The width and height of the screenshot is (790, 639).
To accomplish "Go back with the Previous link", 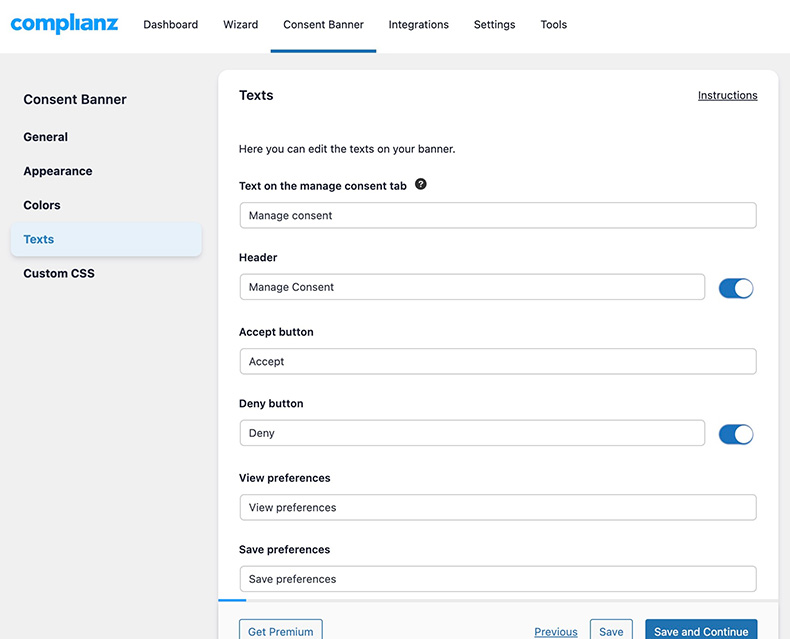I will (556, 631).
